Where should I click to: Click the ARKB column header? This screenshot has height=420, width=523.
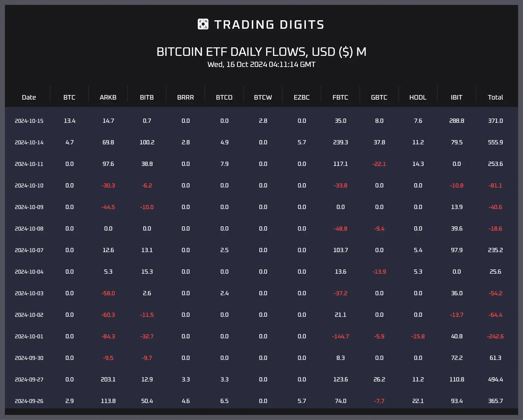108,97
